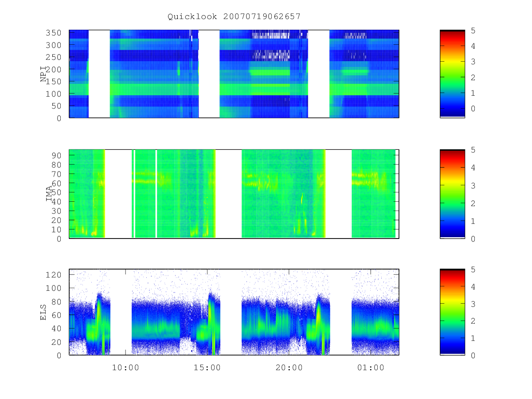
Task: Click the NPI colorbar's top label 5
Action: (473, 30)
